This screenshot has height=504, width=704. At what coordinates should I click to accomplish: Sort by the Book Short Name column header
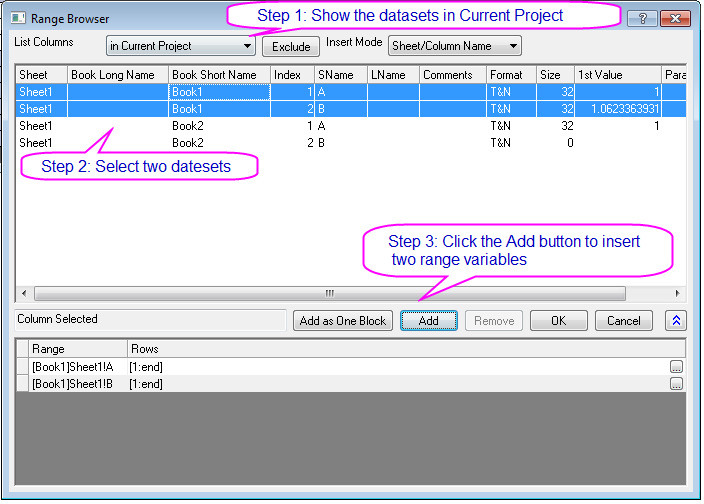click(219, 75)
